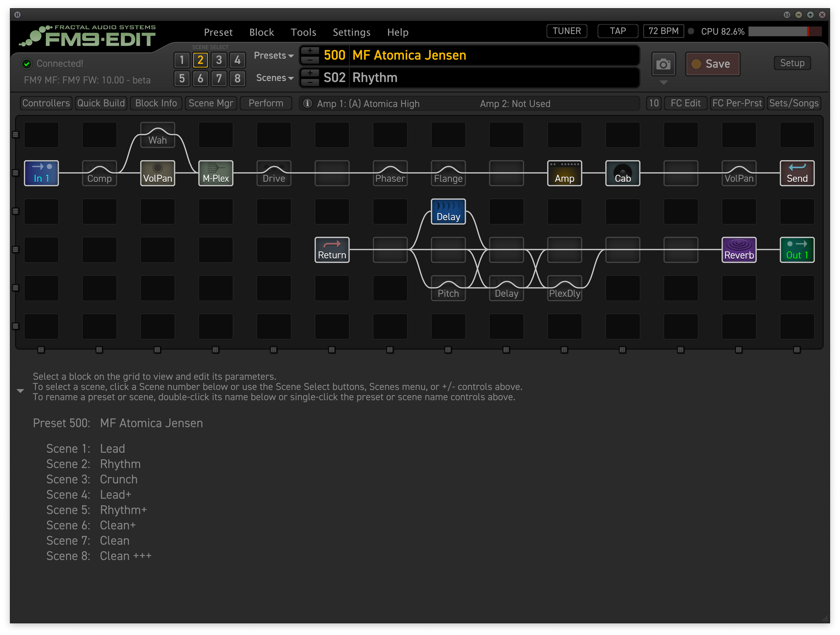This screenshot has height=635, width=840.
Task: Select scene button 8
Action: [x=237, y=79]
